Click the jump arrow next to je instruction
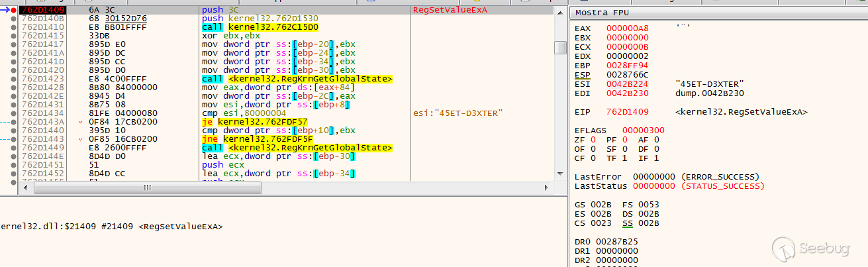The width and height of the screenshot is (868, 267). 81,122
